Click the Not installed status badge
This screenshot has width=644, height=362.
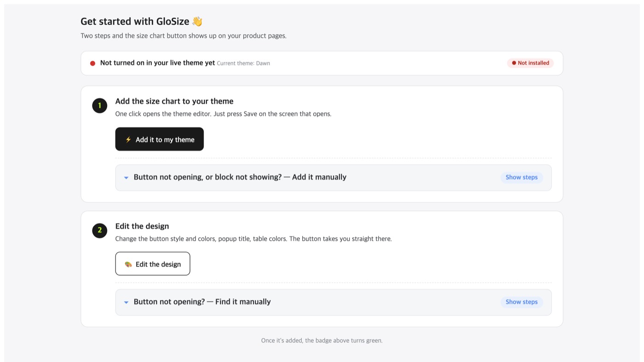click(x=530, y=63)
